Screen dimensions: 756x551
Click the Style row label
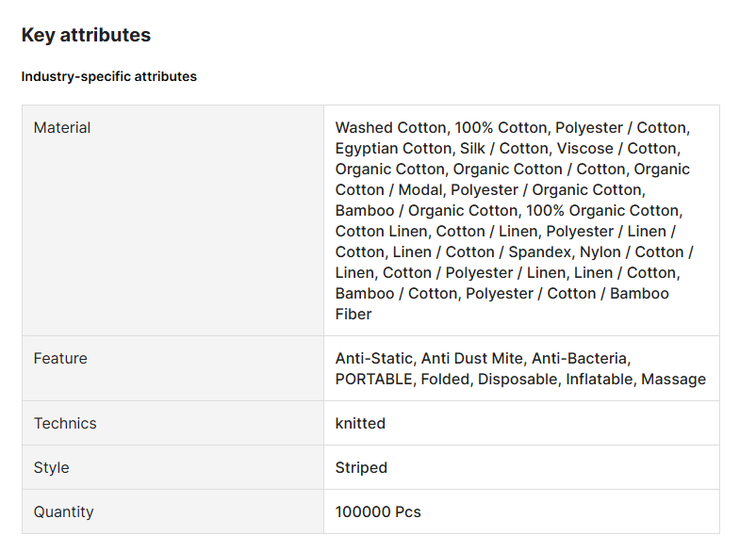point(52,468)
